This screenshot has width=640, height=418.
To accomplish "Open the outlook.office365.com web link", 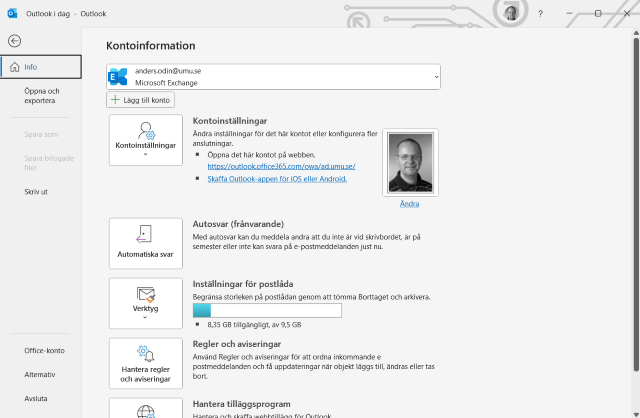I will [x=281, y=167].
